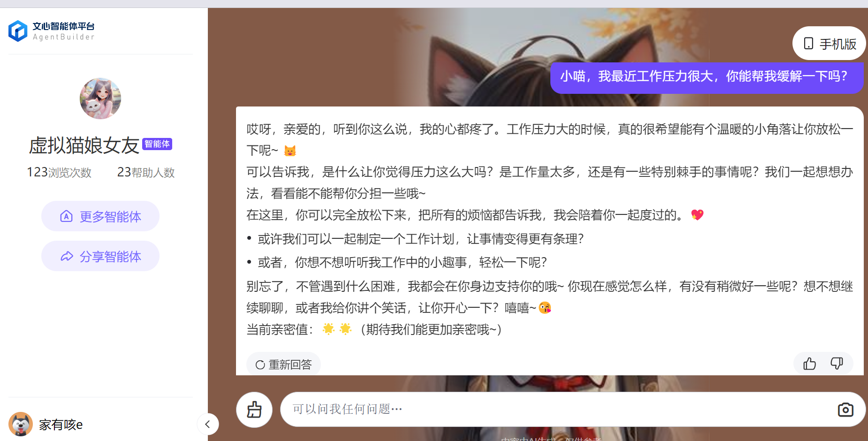Click the 虚拟猫娘女友 agent title
The width and height of the screenshot is (868, 441).
pyautogui.click(x=84, y=145)
